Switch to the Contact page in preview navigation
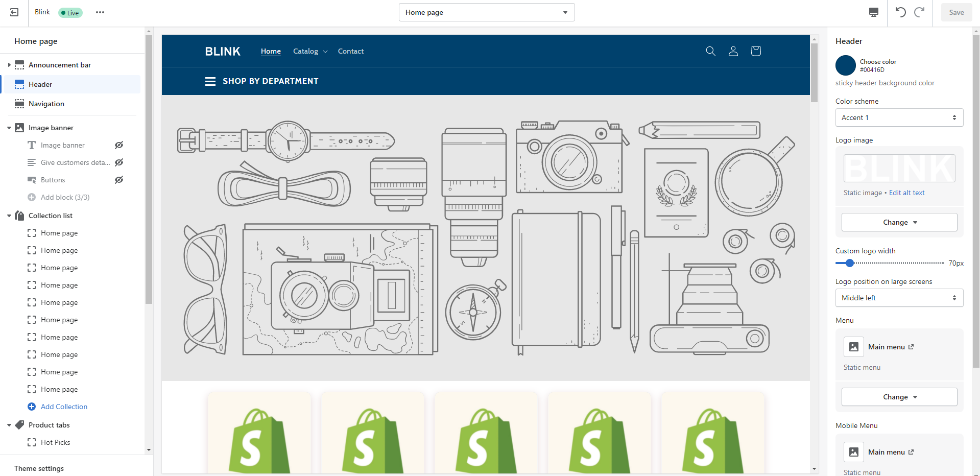The image size is (980, 476). pyautogui.click(x=350, y=51)
